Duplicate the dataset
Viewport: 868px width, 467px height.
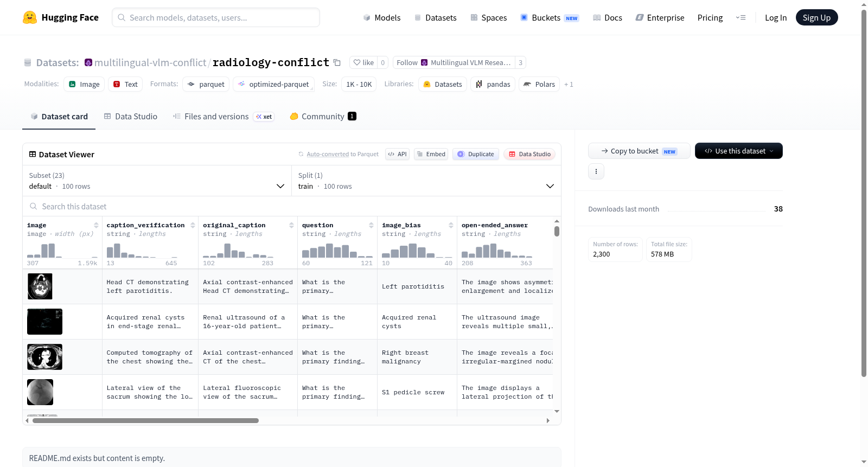click(x=476, y=154)
